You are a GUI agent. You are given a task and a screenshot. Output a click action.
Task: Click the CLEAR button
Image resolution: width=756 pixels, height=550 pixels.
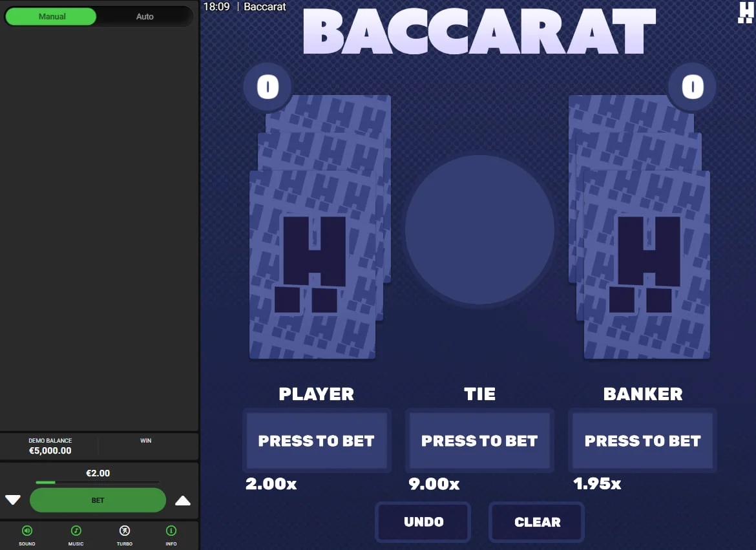tap(536, 522)
